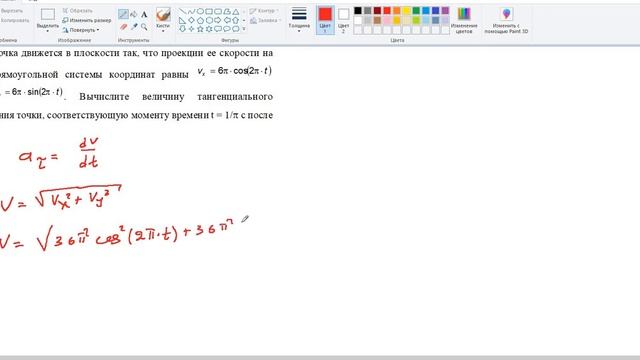Choose the lime green color swatch
Image resolution: width=640 pixels, height=360 pixels.
pyautogui.click(x=416, y=20)
